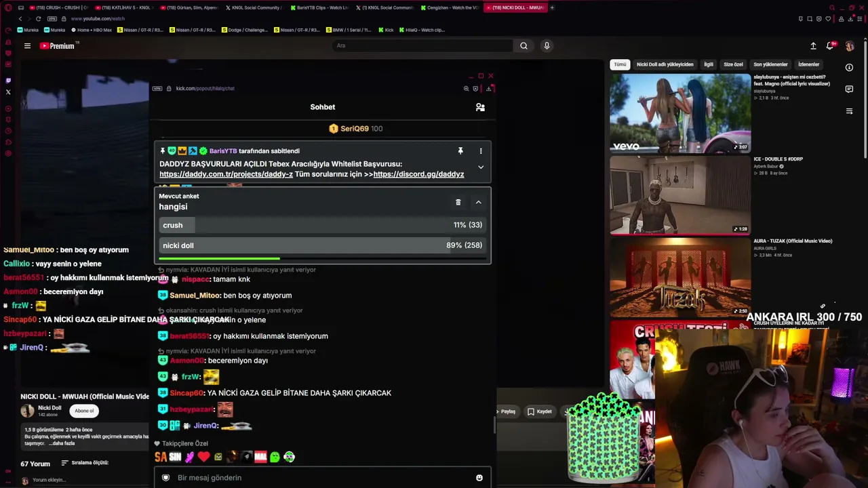868x488 pixels.
Task: Open a new browser tab
Action: point(552,7)
